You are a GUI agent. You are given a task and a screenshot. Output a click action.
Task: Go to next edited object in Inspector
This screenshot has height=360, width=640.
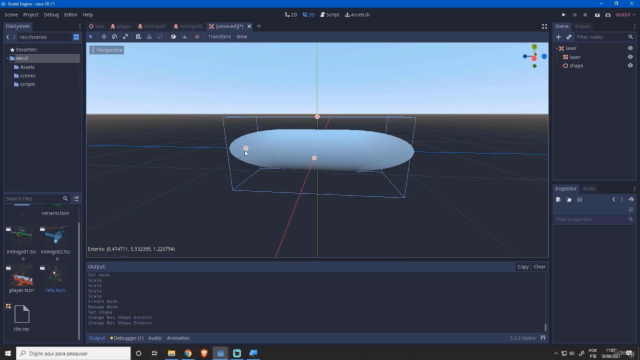tap(622, 200)
